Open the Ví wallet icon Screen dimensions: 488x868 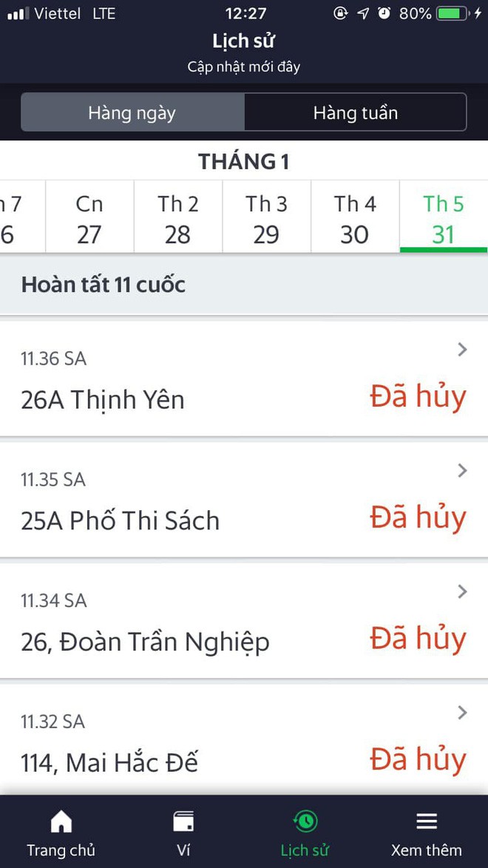183,821
